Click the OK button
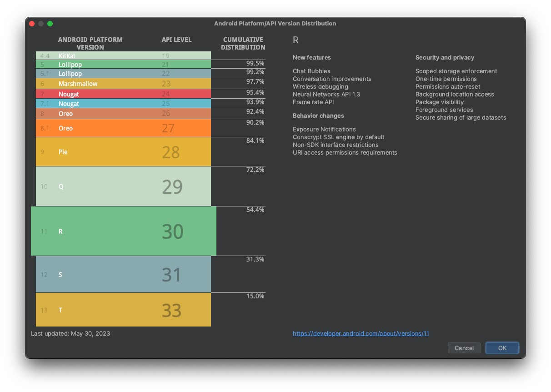The height and width of the screenshot is (392, 551). 502,348
